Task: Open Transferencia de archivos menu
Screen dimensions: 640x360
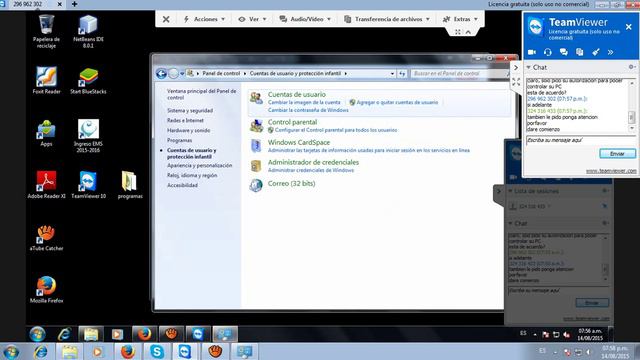Action: [387, 19]
